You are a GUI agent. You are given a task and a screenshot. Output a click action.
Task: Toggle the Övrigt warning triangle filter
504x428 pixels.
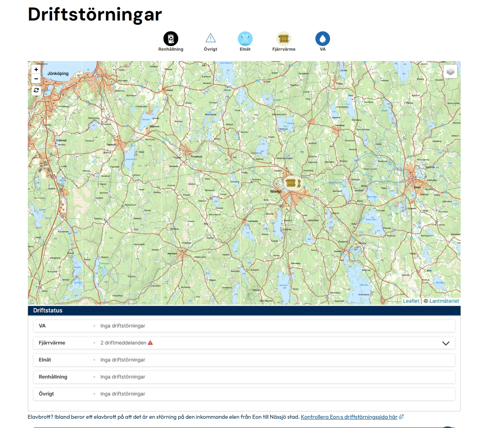pyautogui.click(x=211, y=38)
